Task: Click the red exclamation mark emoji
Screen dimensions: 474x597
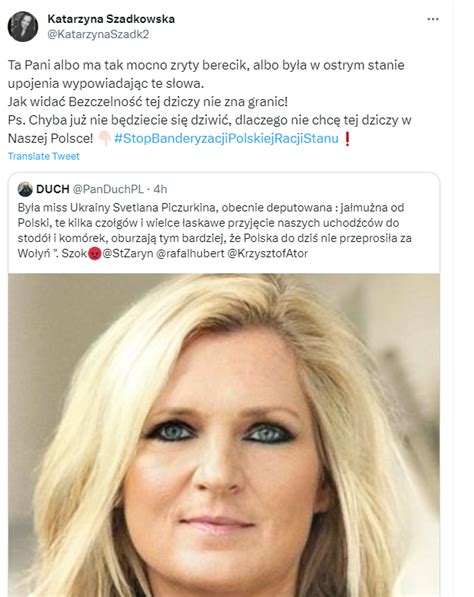Action: coord(347,139)
